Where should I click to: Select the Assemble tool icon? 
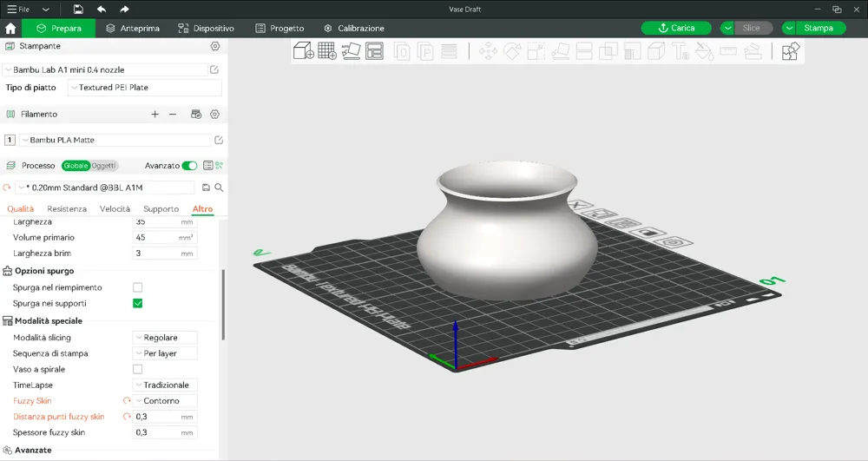tap(753, 51)
